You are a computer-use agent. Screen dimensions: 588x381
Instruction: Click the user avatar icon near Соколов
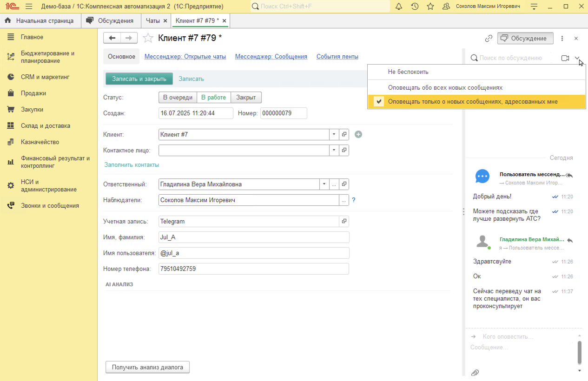pos(446,7)
